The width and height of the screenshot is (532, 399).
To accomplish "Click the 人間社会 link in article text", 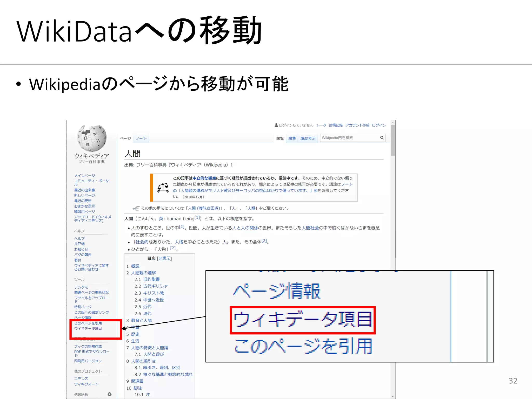I will pos(310,228).
